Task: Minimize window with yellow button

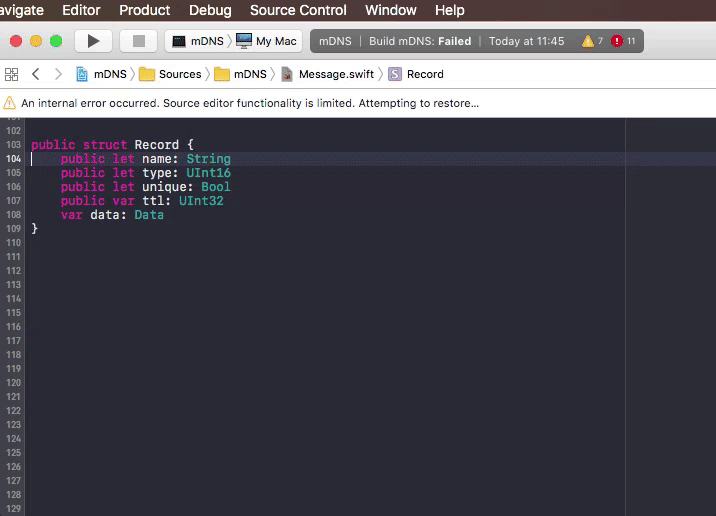Action: tap(36, 41)
